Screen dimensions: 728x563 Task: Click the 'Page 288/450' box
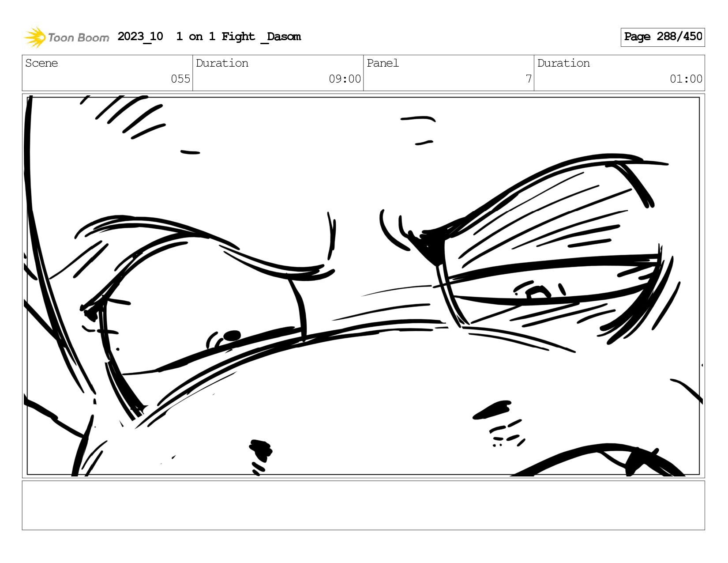[663, 37]
